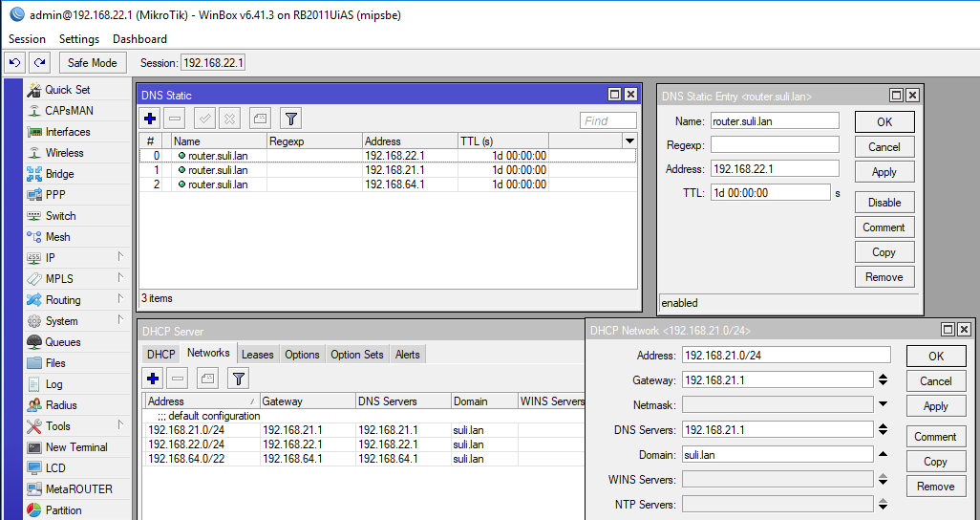Open the column dropdown in DNS Static table
The width and height of the screenshot is (980, 520).
pyautogui.click(x=629, y=141)
